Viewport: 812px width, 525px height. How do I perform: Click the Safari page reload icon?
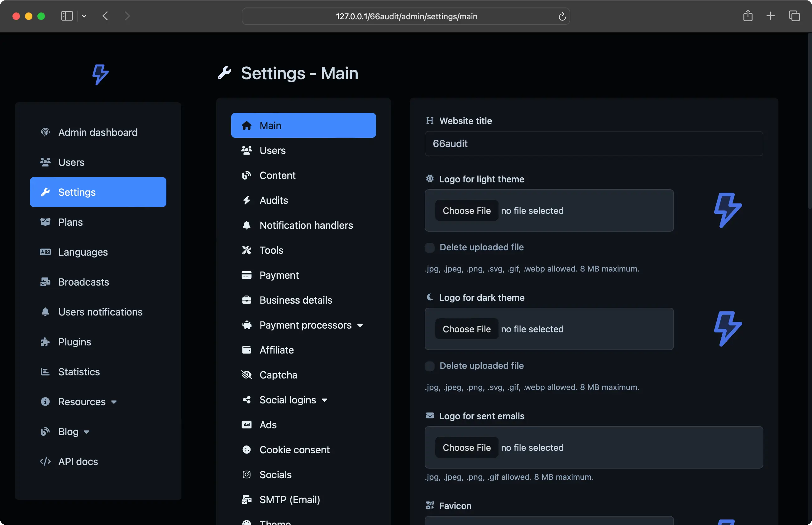pyautogui.click(x=562, y=16)
